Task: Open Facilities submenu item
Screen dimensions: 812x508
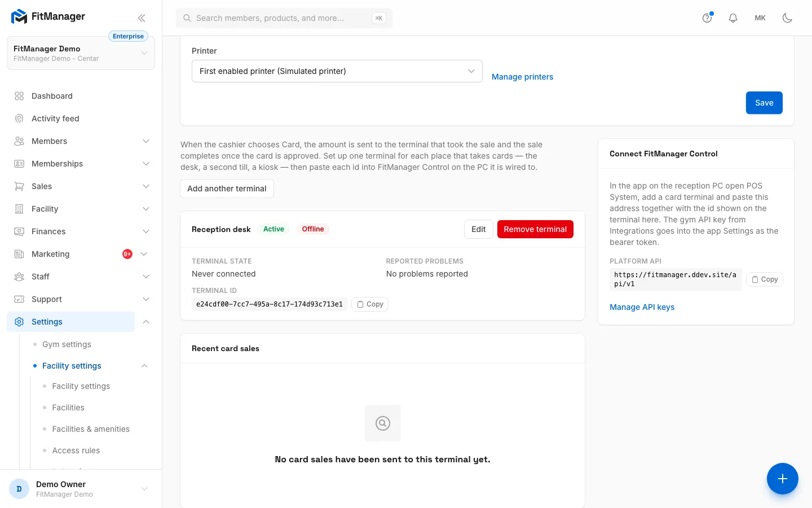Action: (68, 408)
